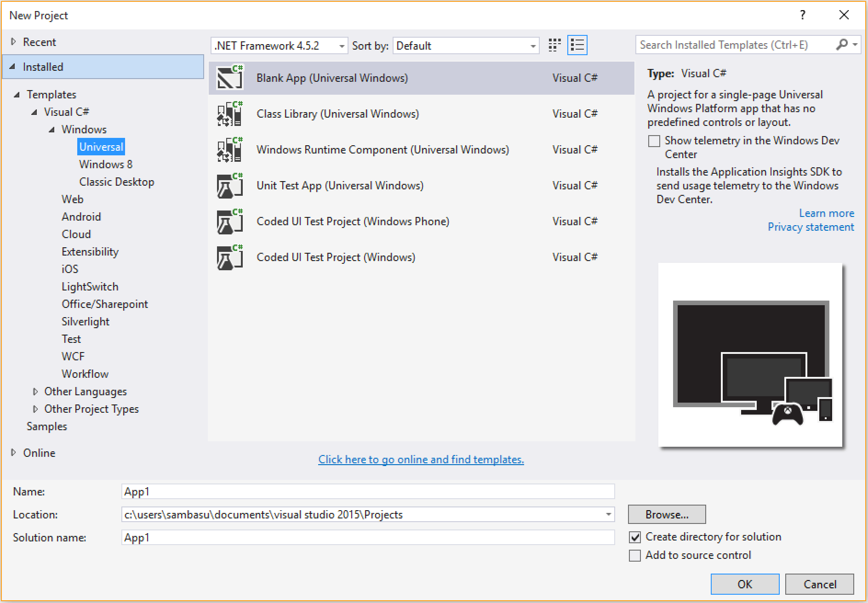The width and height of the screenshot is (868, 603).
Task: Select Windows 8 in the template tree
Action: (x=105, y=164)
